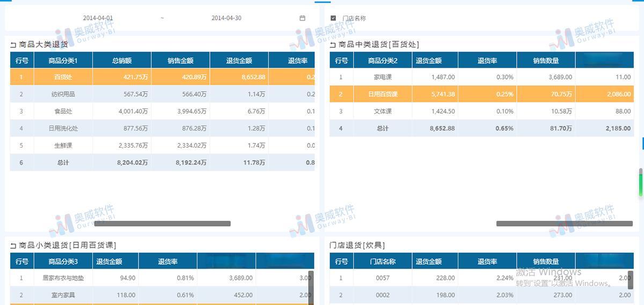The height and width of the screenshot is (305, 644).
Task: Click store 0057 row in 门店退货 table
Action: point(383,278)
